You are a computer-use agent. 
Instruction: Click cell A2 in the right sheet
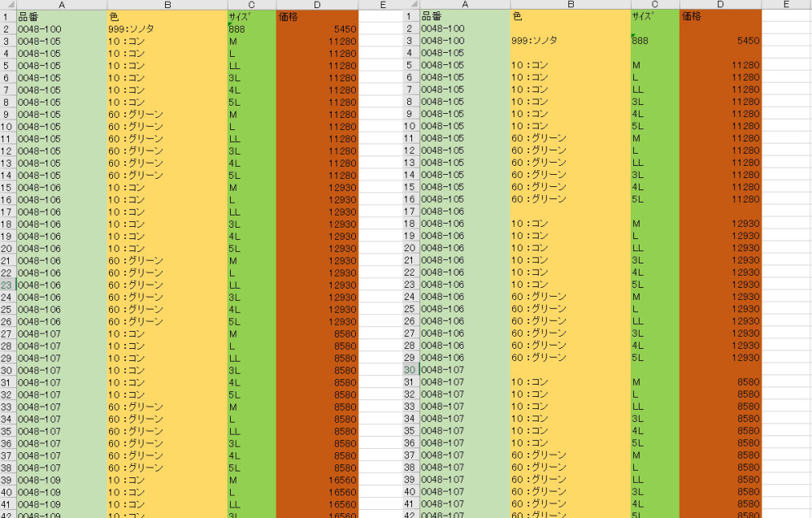coord(464,28)
